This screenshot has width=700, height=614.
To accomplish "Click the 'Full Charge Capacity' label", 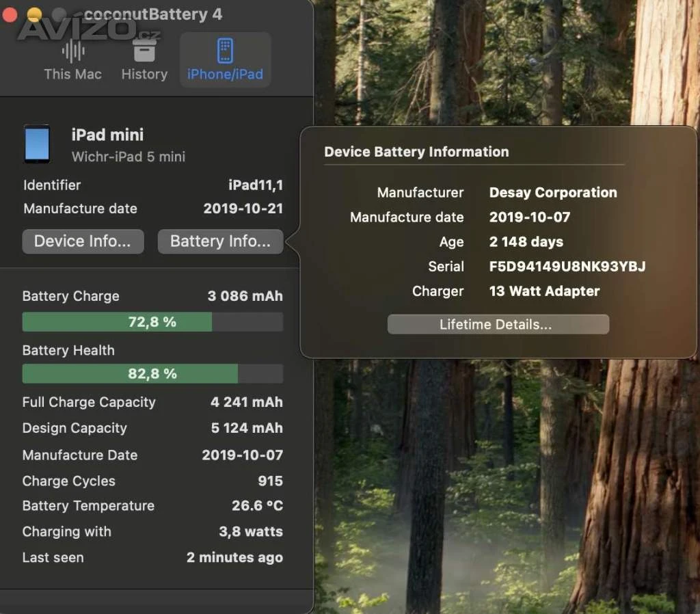I will tap(89, 402).
